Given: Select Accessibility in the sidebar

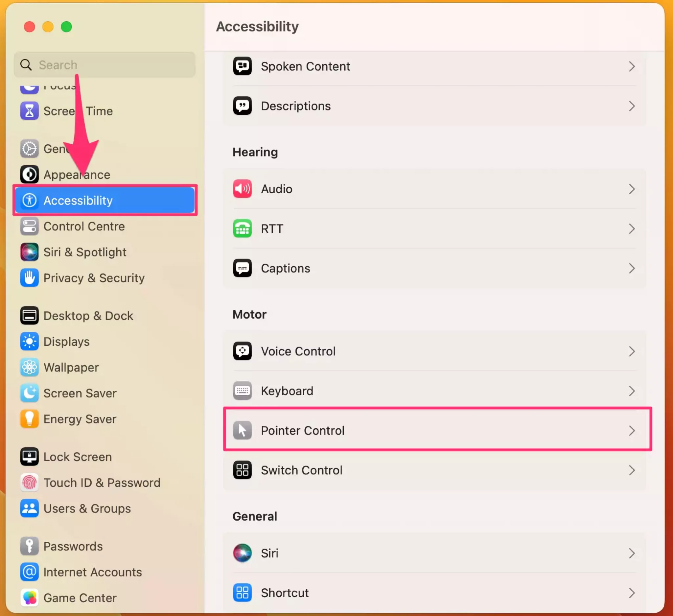Looking at the screenshot, I should 105,200.
